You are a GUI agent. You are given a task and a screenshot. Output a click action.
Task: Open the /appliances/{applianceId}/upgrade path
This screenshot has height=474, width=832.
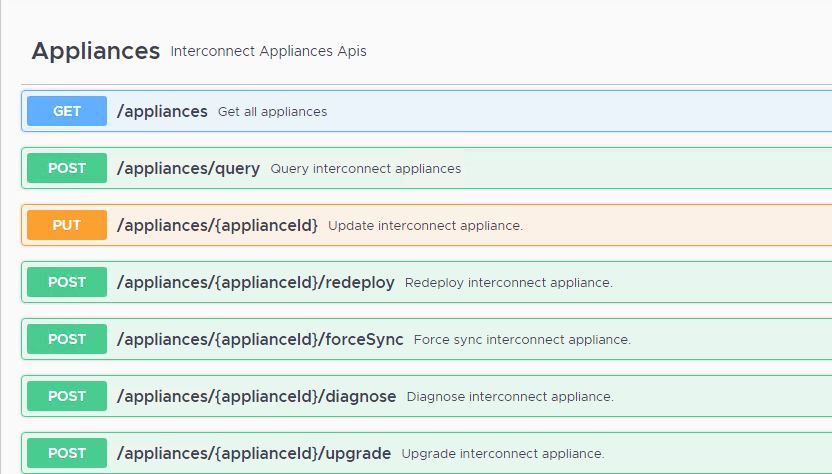[254, 453]
